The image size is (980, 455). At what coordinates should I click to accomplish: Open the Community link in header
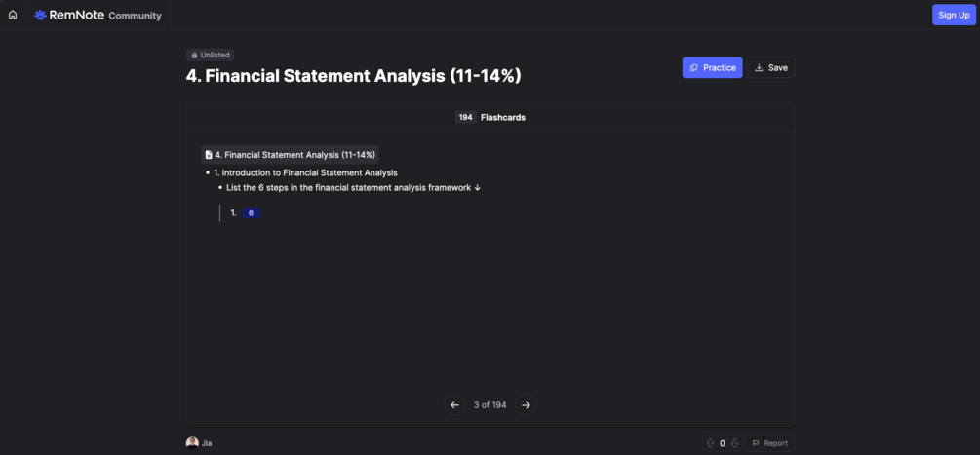(135, 16)
